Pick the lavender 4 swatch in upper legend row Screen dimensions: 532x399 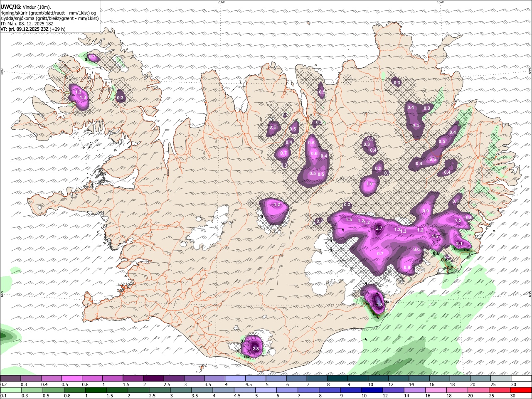[x=235, y=378]
